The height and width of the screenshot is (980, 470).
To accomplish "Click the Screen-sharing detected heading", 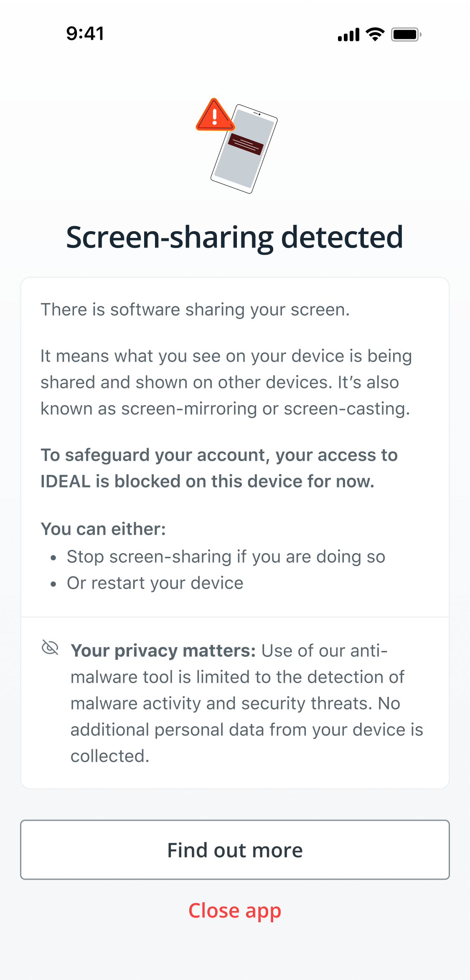I will pyautogui.click(x=235, y=237).
